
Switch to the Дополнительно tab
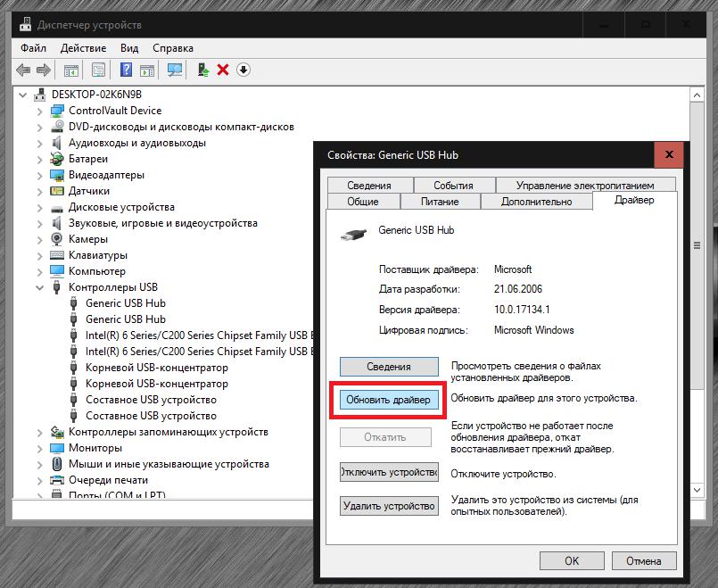pos(536,201)
